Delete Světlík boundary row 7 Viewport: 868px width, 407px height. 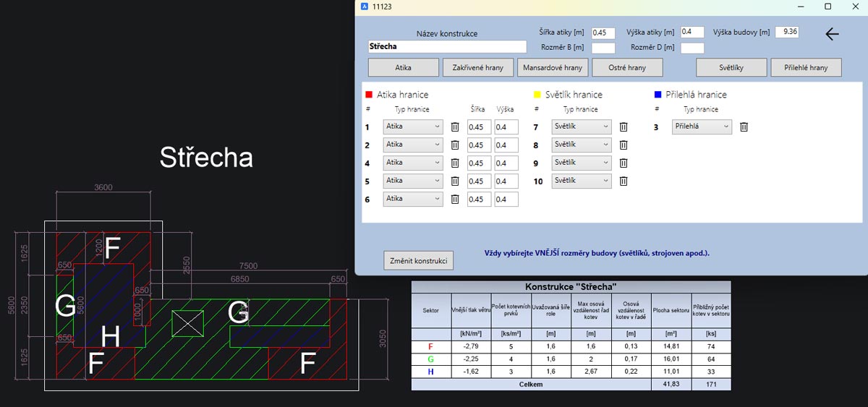(623, 127)
